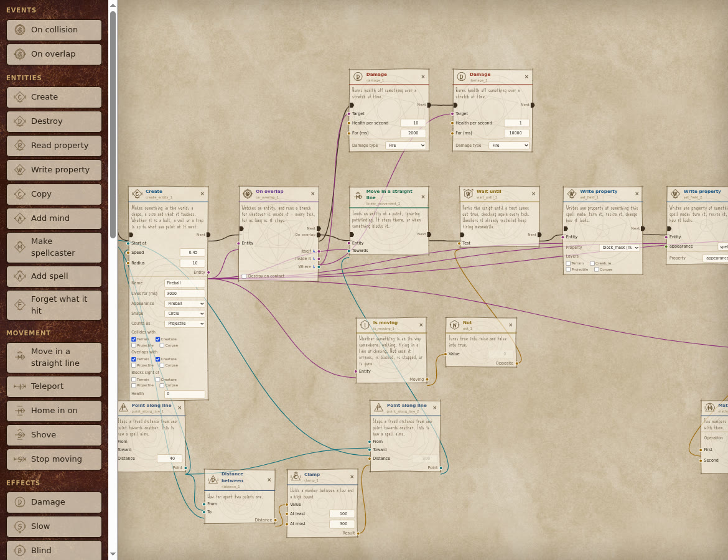Close the Create entity node
Viewport: 728px width, 560px height.
click(202, 194)
